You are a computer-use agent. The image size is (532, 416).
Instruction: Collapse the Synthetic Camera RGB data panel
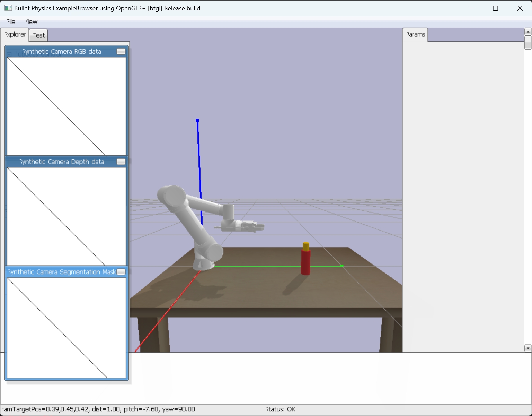point(121,52)
